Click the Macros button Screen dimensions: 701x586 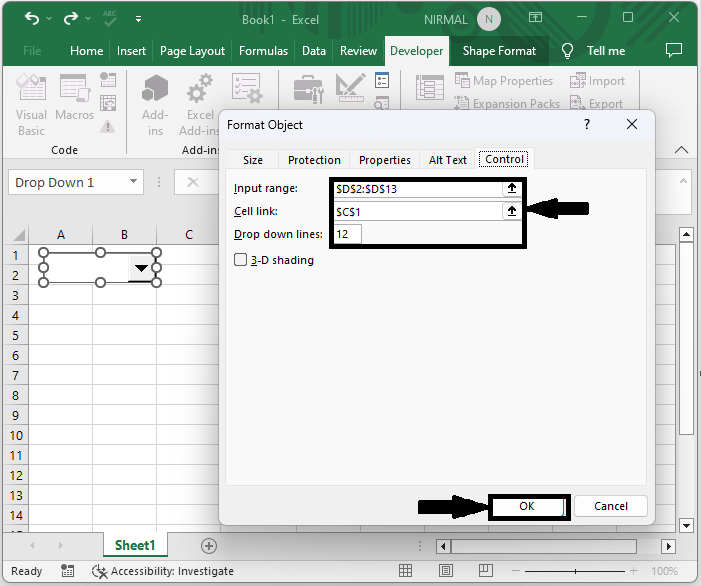click(x=75, y=98)
